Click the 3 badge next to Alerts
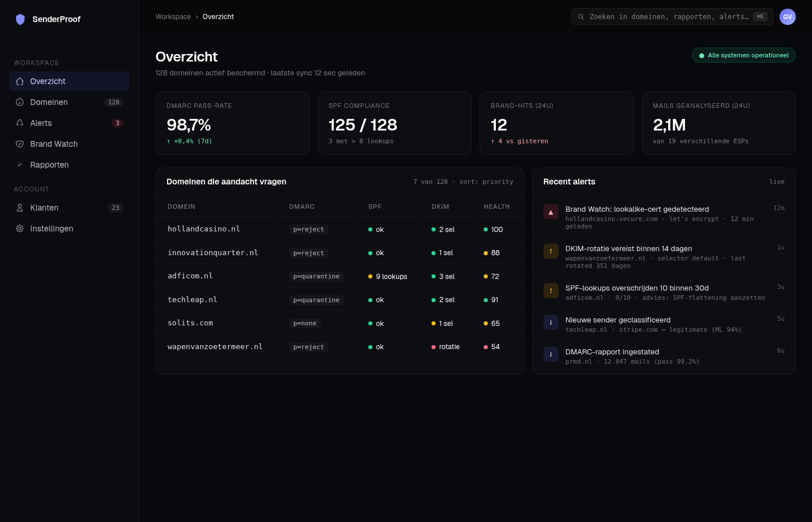Viewport: 812px width, 522px height. pyautogui.click(x=117, y=123)
